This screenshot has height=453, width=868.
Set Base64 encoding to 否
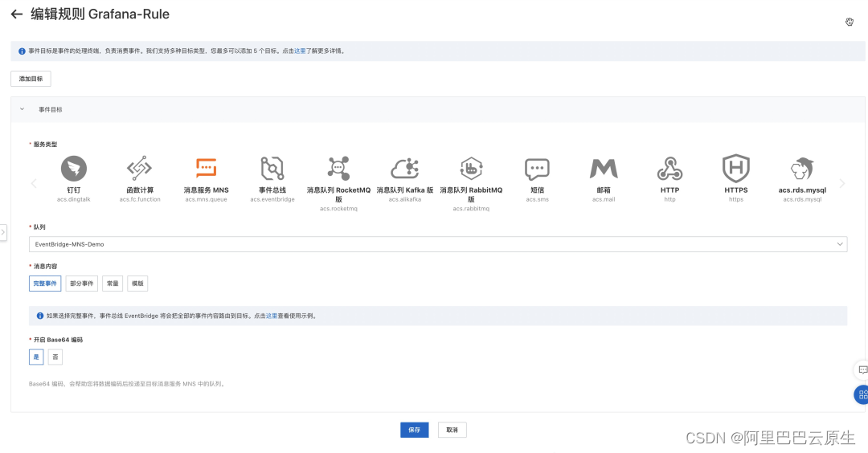click(x=55, y=357)
